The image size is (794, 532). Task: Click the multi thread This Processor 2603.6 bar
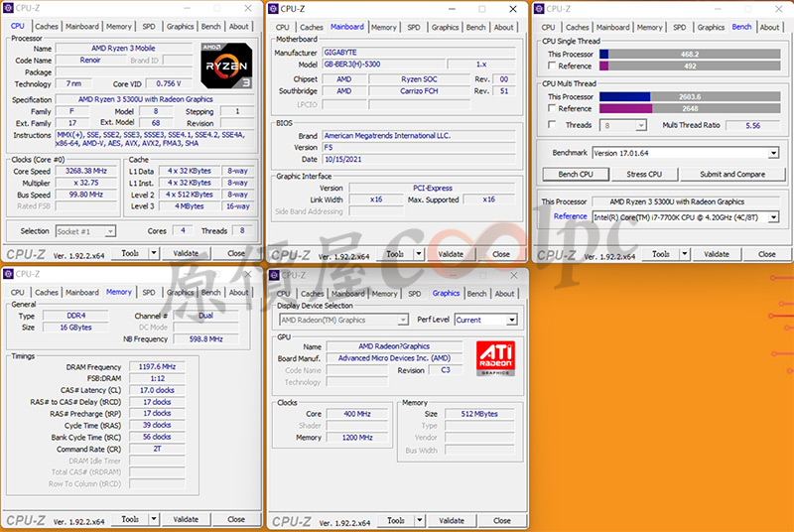tap(690, 96)
